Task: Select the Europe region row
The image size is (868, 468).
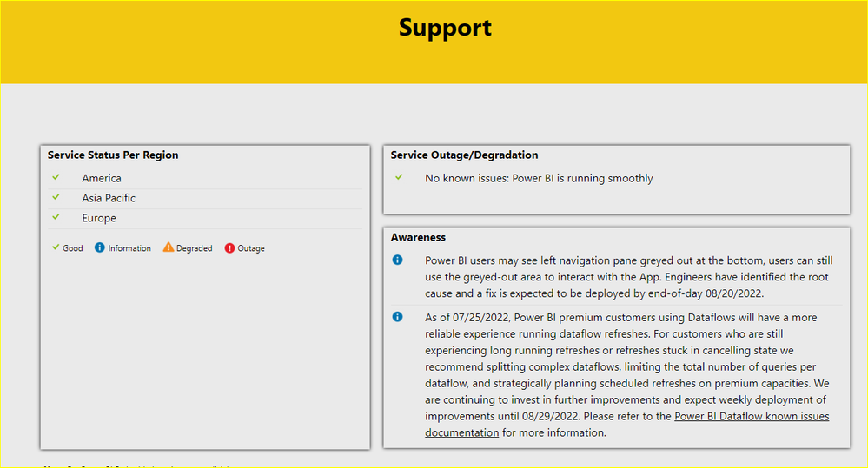Action: tap(205, 219)
